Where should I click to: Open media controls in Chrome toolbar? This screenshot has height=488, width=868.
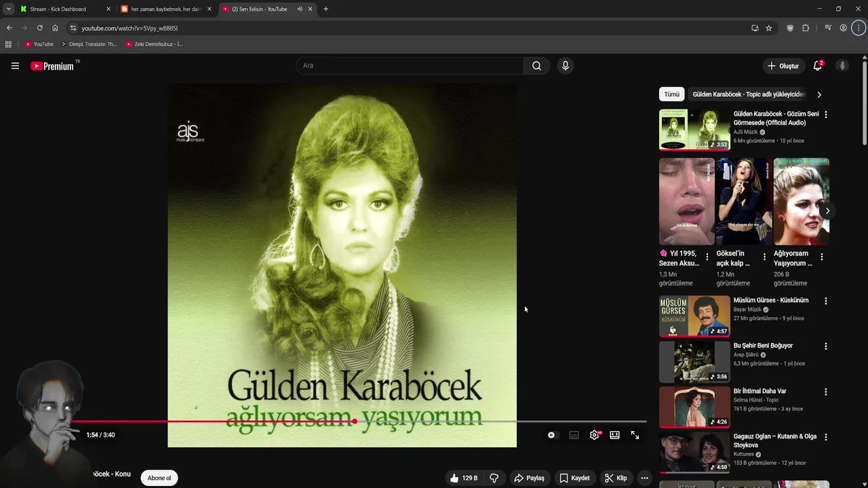click(x=828, y=28)
